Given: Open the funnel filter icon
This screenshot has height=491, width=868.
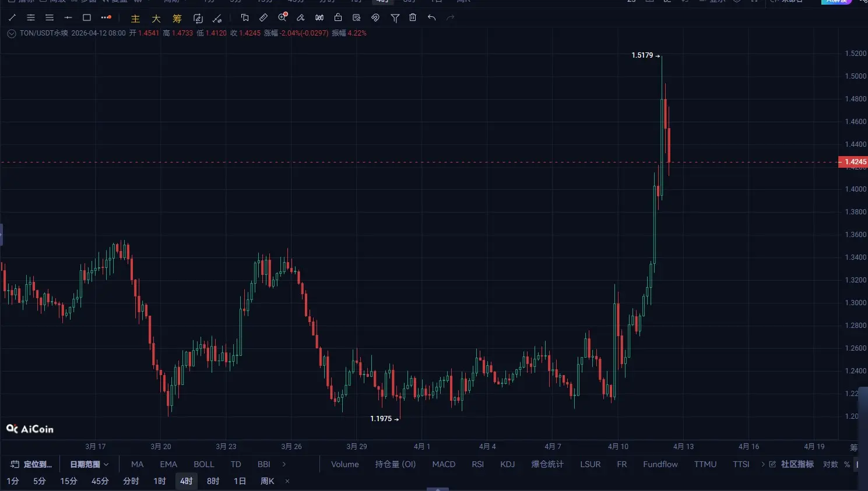Looking at the screenshot, I should tap(395, 18).
